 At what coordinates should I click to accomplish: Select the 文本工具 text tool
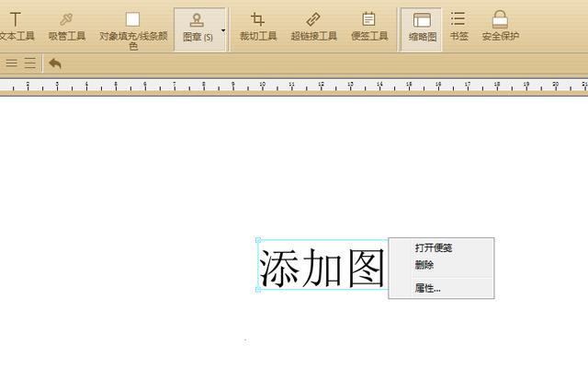coord(17,27)
